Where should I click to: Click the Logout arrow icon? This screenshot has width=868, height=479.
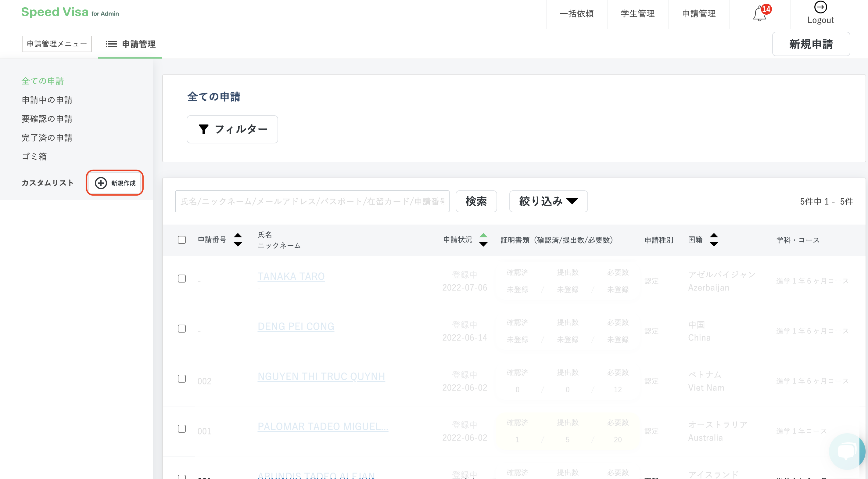point(820,7)
